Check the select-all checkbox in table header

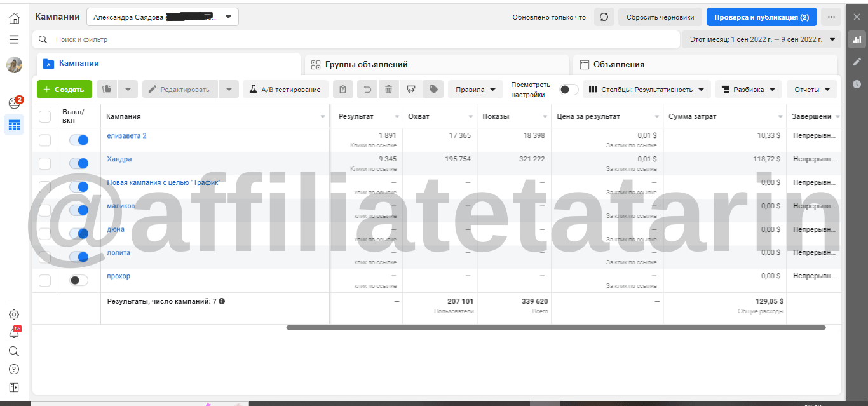coord(44,116)
